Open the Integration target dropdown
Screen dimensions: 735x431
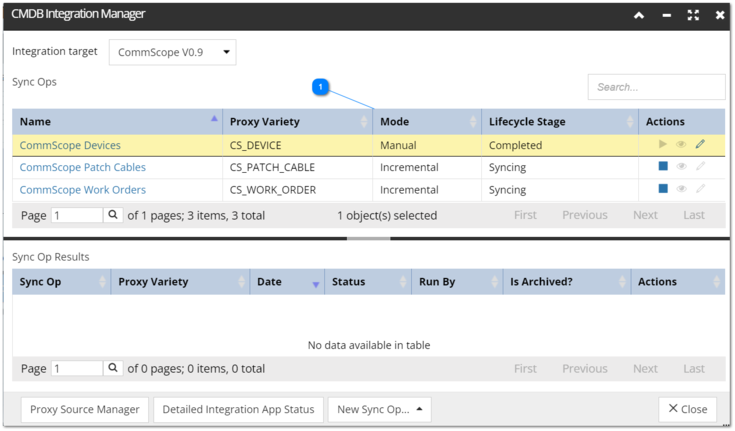[x=172, y=52]
